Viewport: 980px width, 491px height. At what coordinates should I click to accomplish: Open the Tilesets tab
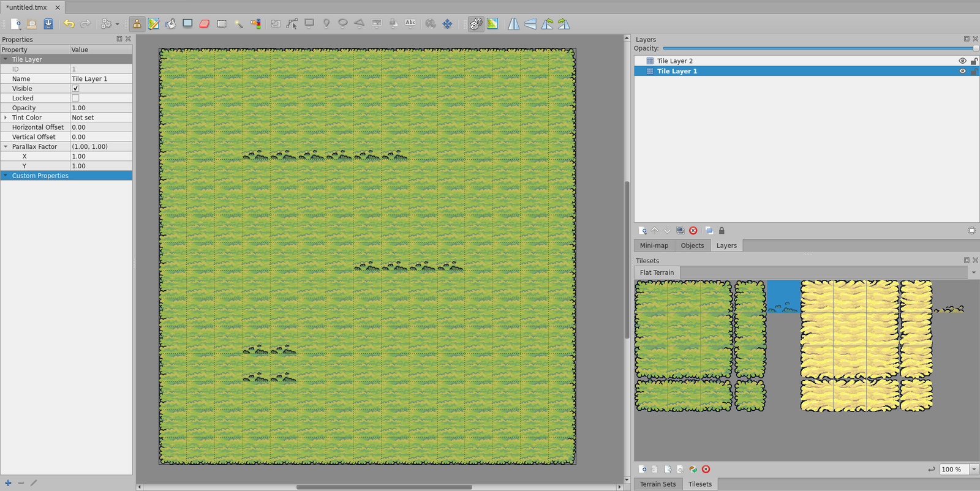click(699, 484)
